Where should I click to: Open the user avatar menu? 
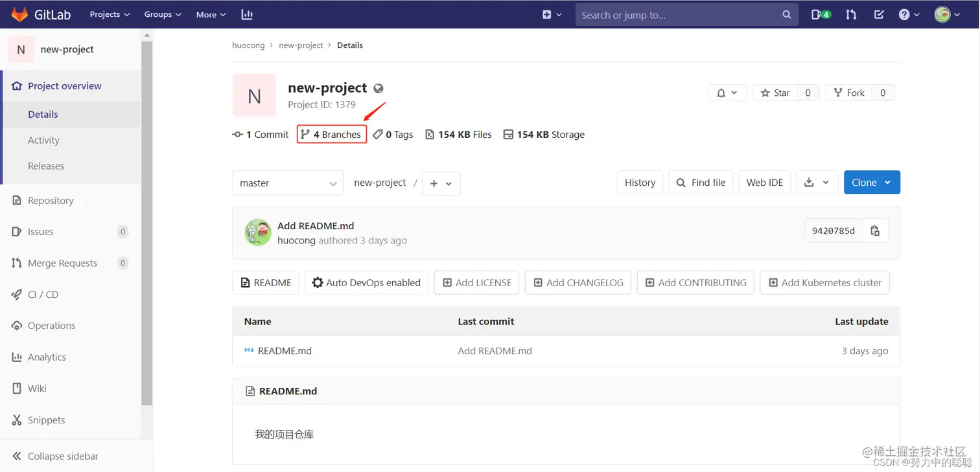947,14
